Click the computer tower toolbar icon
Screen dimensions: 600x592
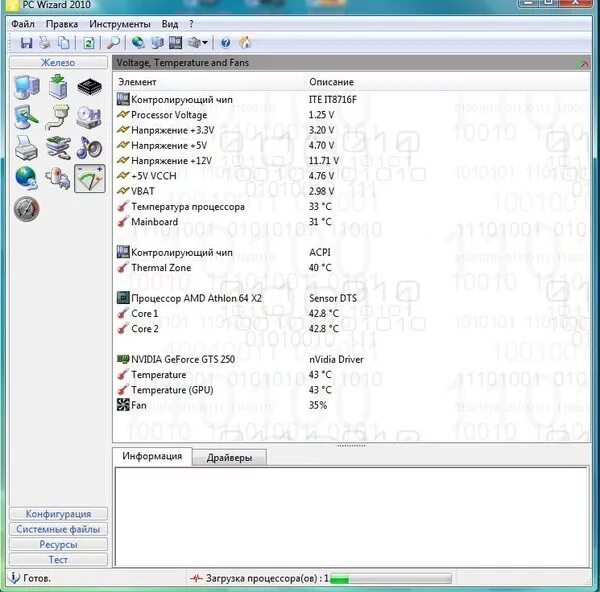pyautogui.click(x=157, y=42)
